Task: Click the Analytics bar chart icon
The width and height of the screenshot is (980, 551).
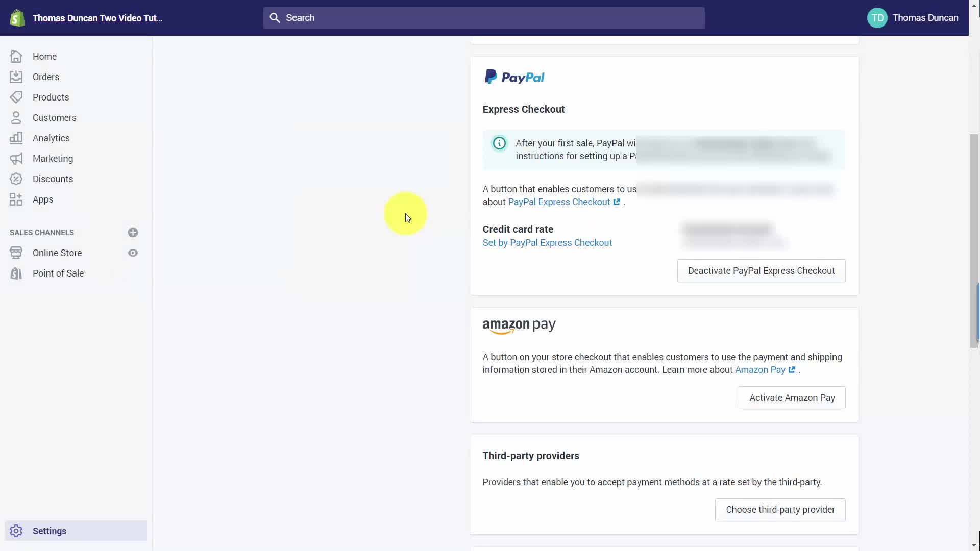Action: pyautogui.click(x=16, y=138)
